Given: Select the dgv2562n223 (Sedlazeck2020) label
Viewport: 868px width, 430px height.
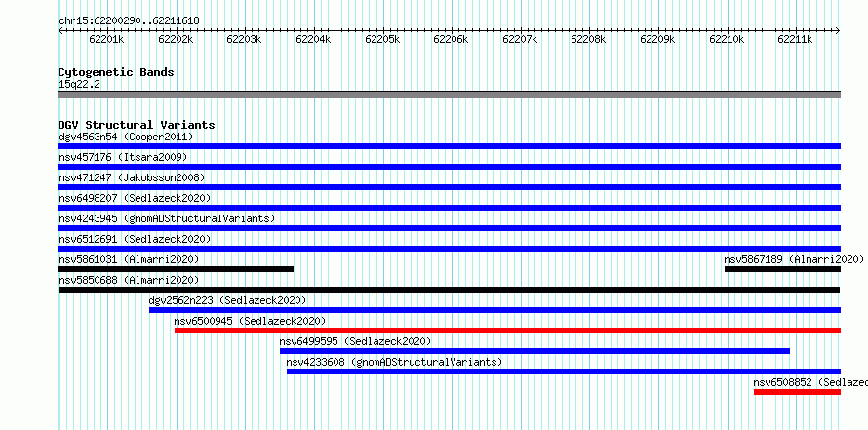Looking at the screenshot, I should tap(227, 301).
